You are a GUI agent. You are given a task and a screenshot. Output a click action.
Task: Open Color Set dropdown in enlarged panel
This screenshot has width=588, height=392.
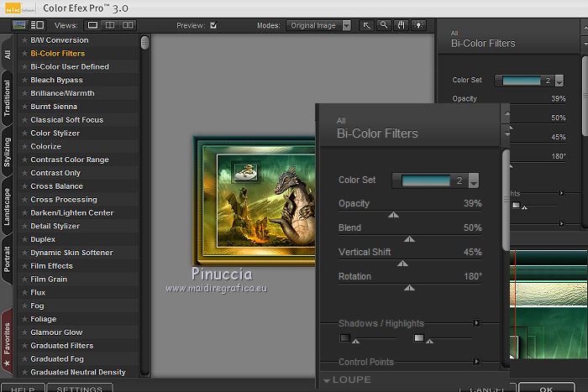click(474, 180)
